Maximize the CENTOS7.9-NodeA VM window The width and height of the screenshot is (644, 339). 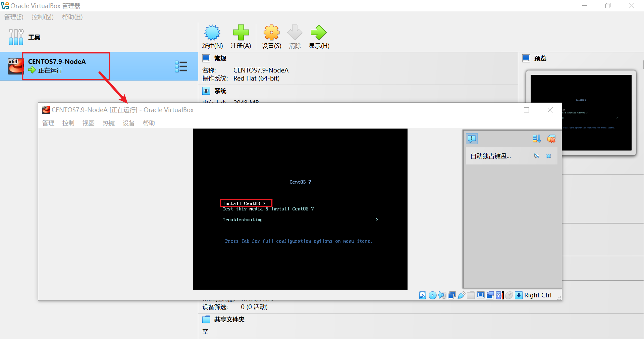tap(527, 110)
